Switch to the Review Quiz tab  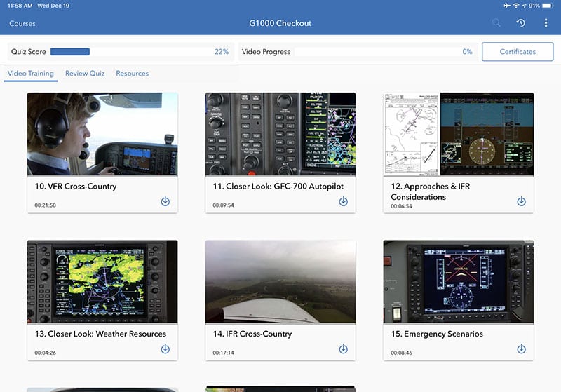pos(85,74)
